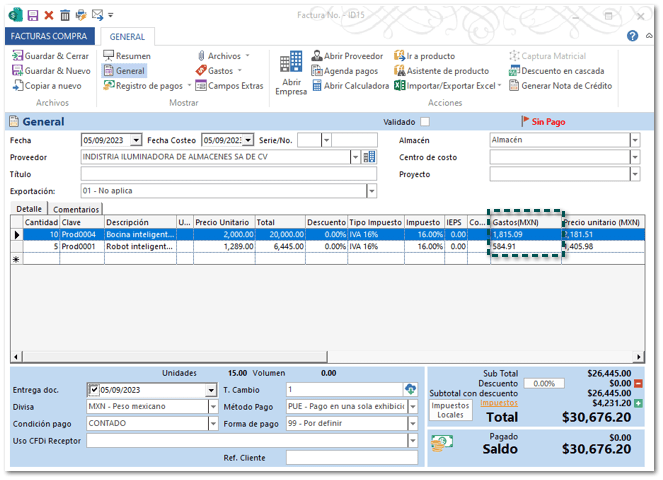Open Registro de pagos
Viewport: 663px width, 480px height.
[147, 86]
